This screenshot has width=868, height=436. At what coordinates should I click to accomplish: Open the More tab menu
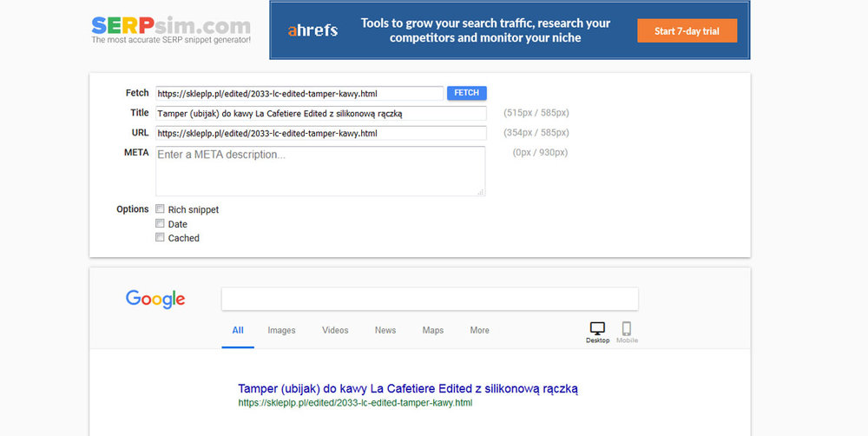click(x=479, y=330)
